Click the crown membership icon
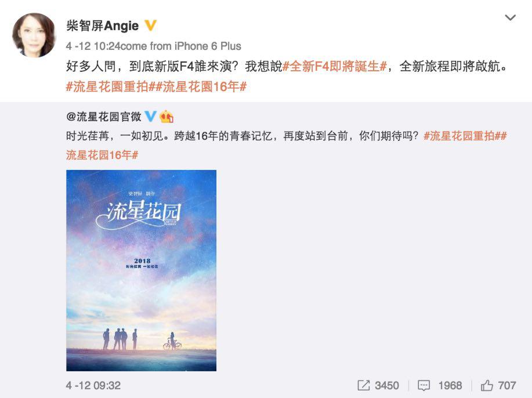The image size is (532, 398). click(167, 117)
